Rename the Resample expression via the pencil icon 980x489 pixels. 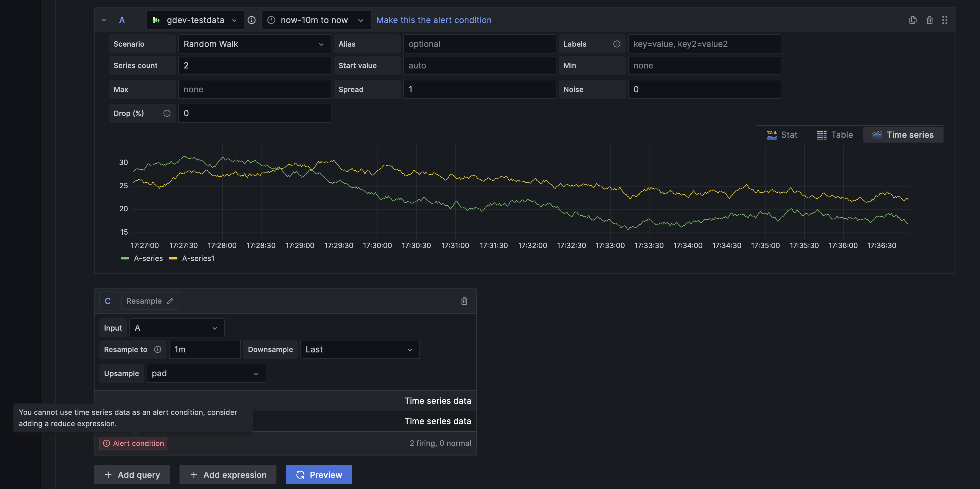[x=170, y=301]
